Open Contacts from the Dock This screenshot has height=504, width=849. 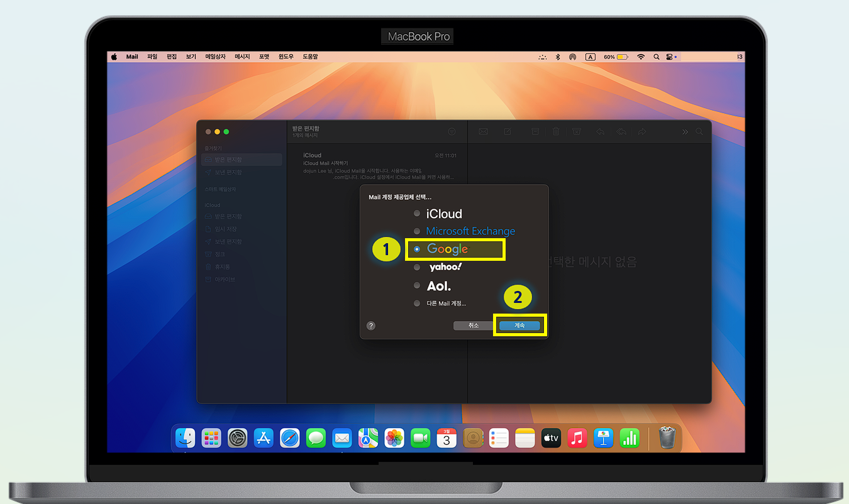click(472, 437)
